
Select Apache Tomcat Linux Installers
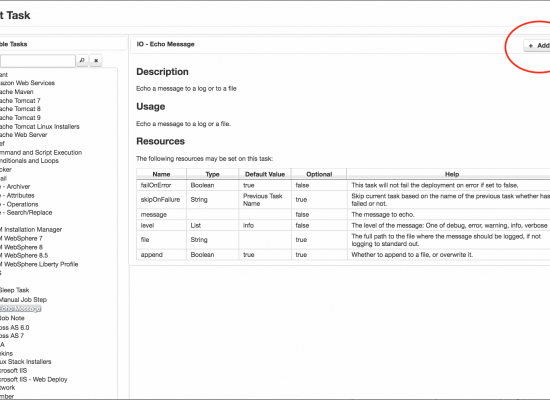click(40, 126)
